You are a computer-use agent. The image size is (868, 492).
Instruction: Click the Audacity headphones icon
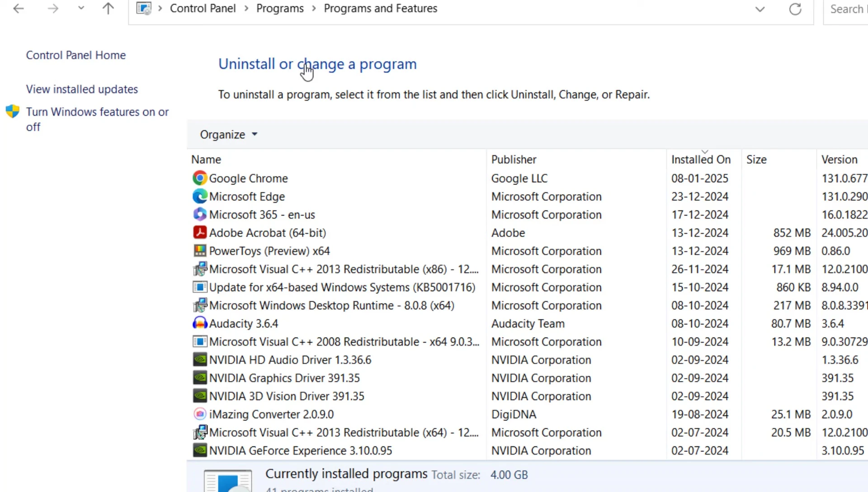coord(200,323)
